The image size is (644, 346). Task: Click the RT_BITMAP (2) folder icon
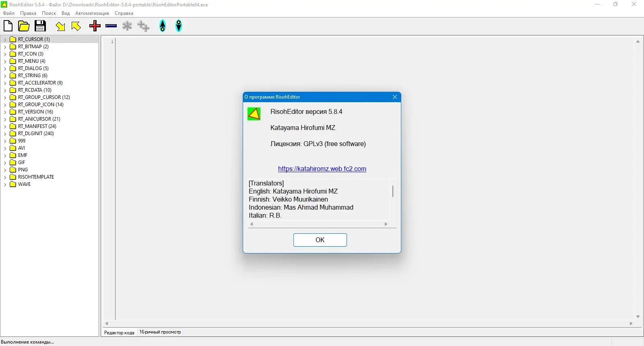[x=13, y=47]
